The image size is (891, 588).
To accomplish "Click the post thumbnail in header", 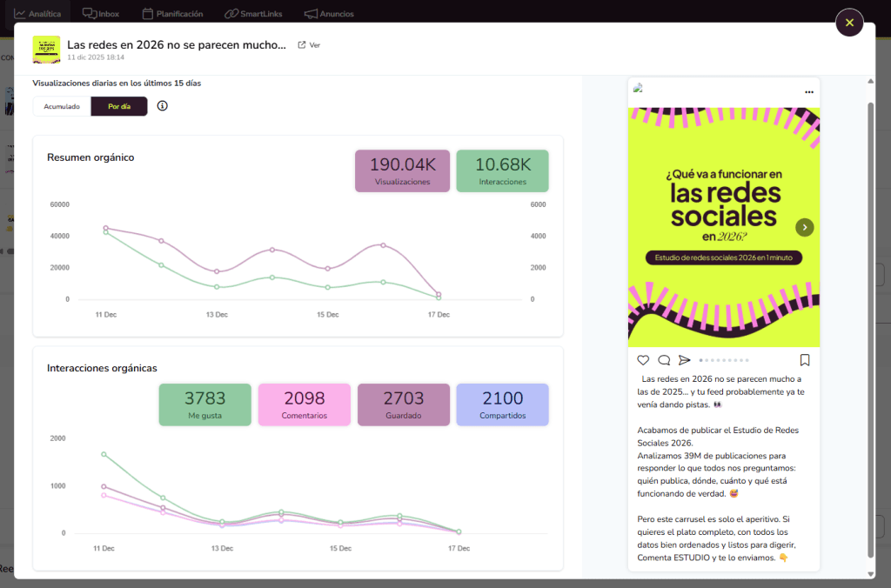I will point(46,50).
